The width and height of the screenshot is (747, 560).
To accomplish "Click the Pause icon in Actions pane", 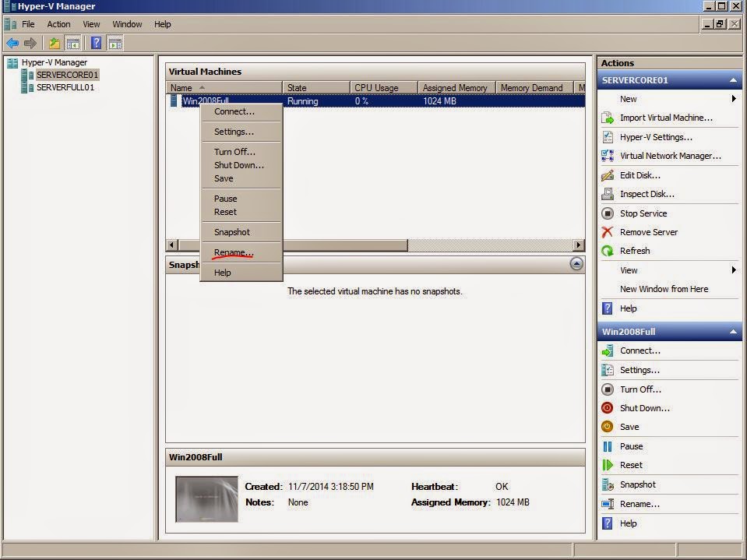I will pos(608,446).
